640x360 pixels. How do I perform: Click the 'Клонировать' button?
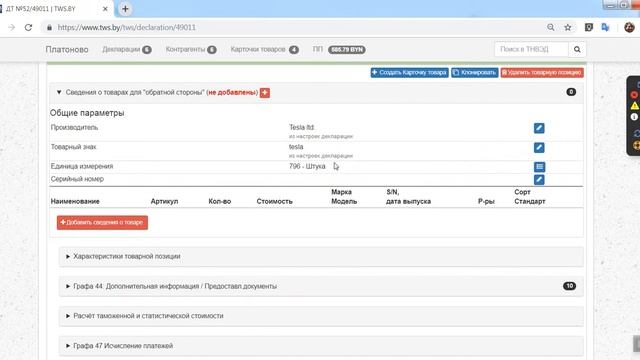(474, 73)
